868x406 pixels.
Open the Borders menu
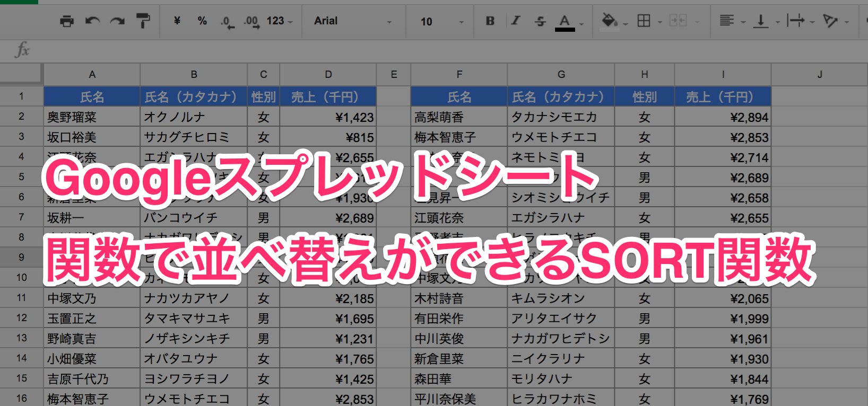[x=644, y=21]
